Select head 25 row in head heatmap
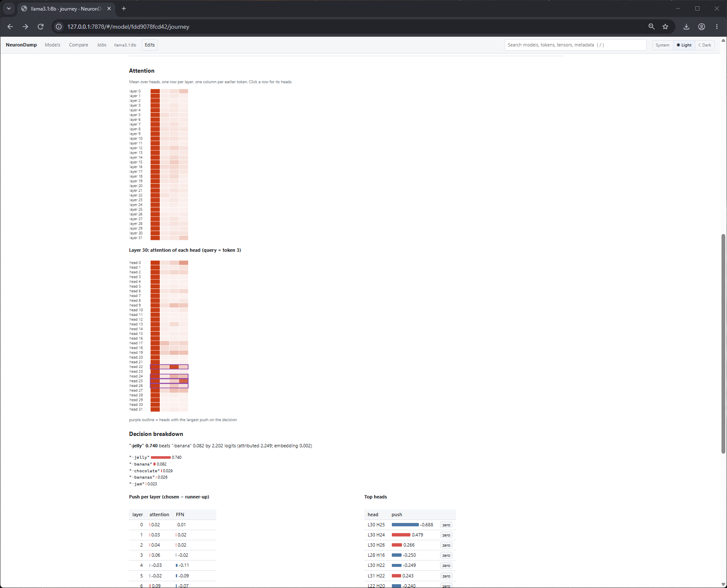Viewport: 727px width, 588px height. [159, 381]
